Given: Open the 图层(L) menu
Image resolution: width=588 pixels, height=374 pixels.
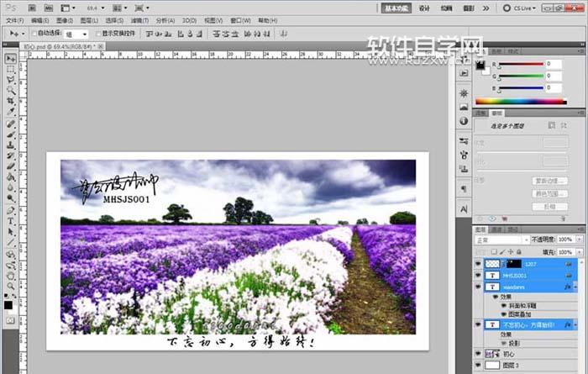Looking at the screenshot, I should coord(89,20).
